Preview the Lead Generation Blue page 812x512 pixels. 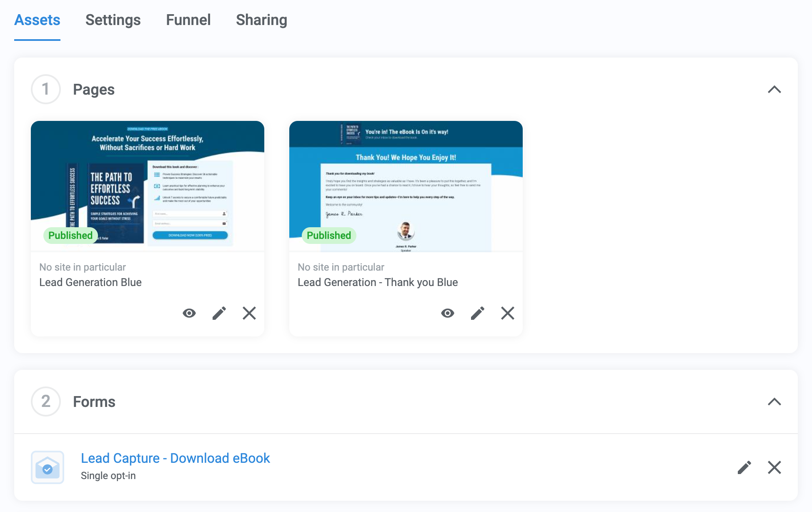point(189,313)
